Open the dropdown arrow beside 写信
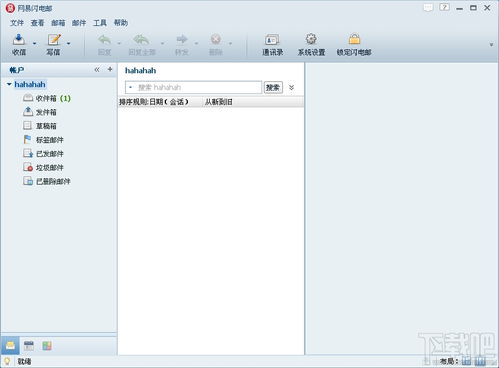Viewport: 499px width, 368px height. click(68, 43)
